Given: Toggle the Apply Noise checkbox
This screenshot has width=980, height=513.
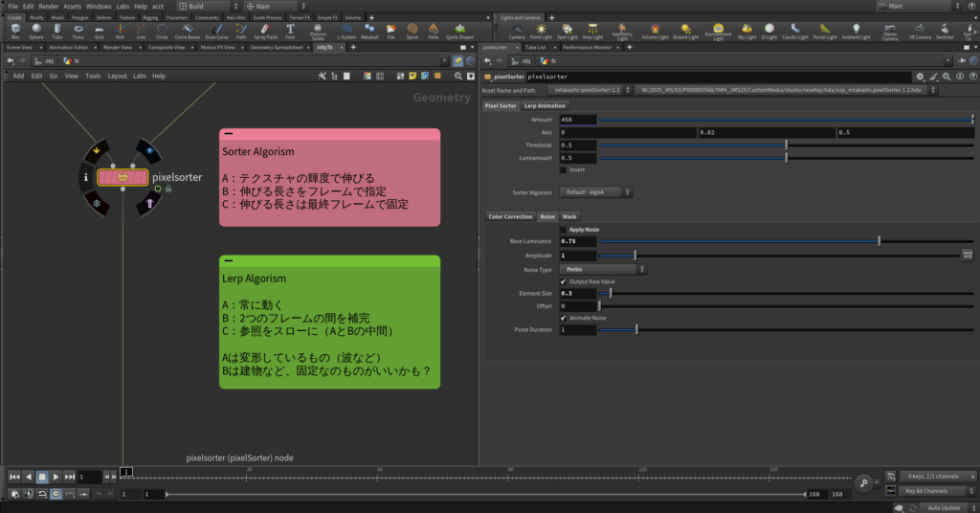Looking at the screenshot, I should point(563,230).
